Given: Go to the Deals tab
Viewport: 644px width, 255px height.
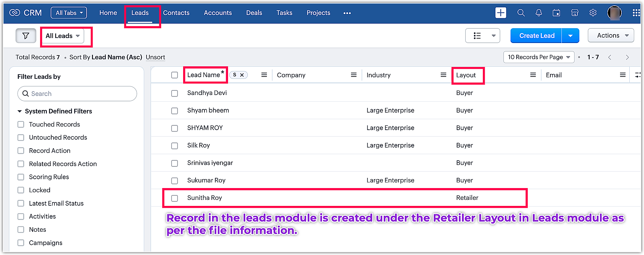Looking at the screenshot, I should tap(254, 13).
